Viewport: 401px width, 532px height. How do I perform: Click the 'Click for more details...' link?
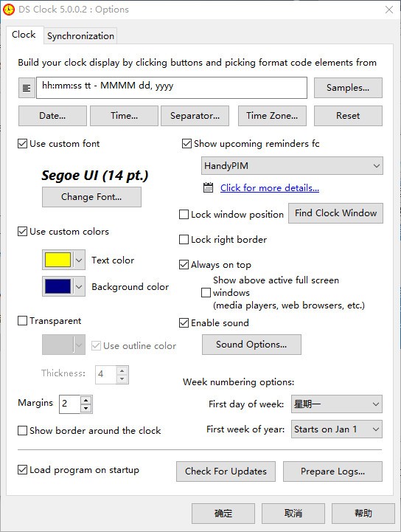pyautogui.click(x=270, y=187)
